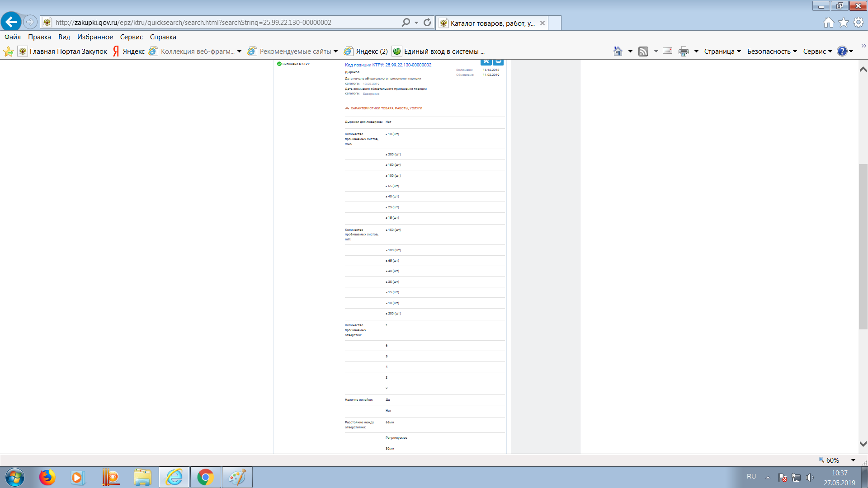Click the Home house icon top right
The height and width of the screenshot is (488, 868).
tap(828, 22)
